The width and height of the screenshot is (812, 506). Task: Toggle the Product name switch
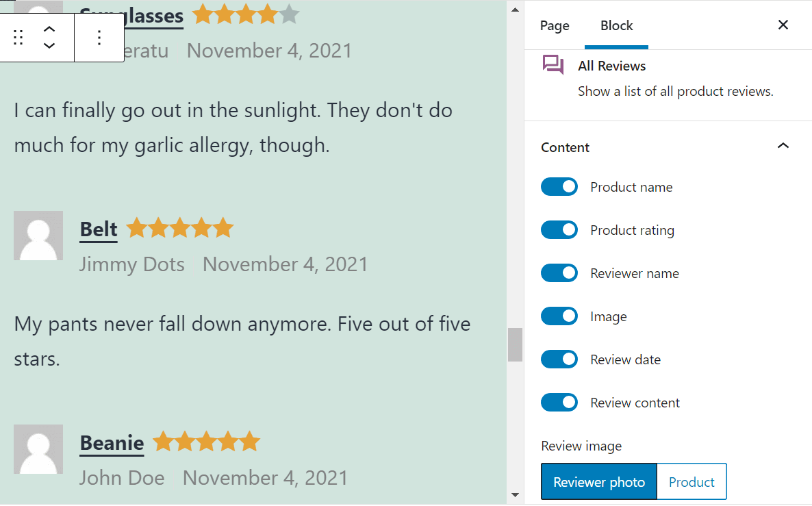click(x=559, y=187)
